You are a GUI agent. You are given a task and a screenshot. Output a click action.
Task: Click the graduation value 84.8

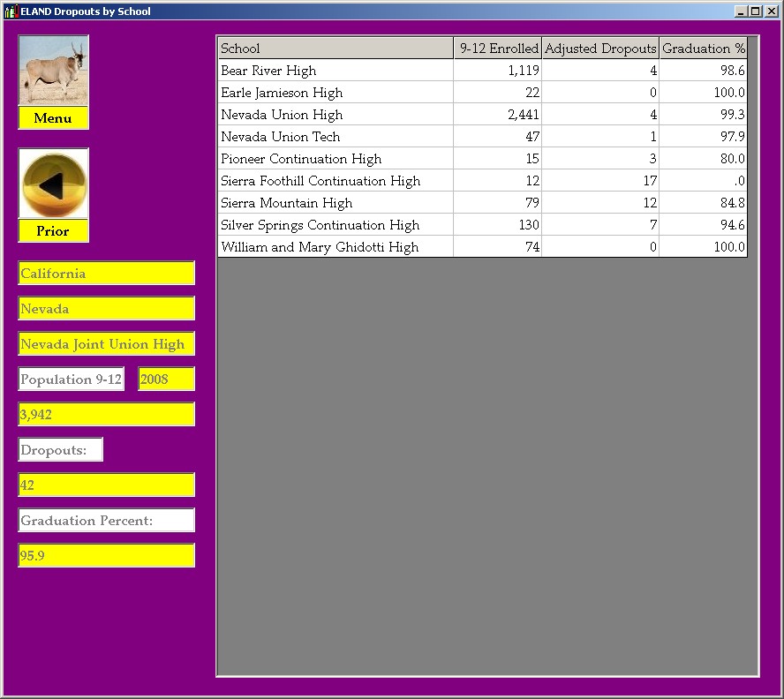point(733,202)
